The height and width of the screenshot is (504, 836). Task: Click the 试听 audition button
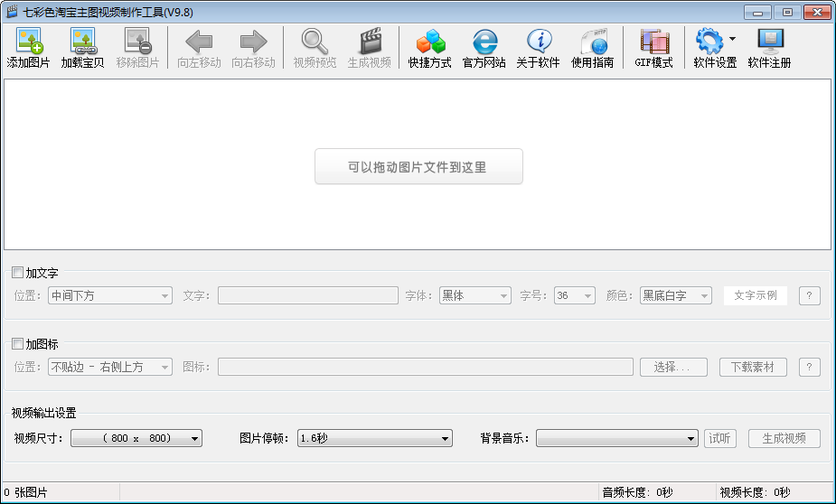pos(719,438)
